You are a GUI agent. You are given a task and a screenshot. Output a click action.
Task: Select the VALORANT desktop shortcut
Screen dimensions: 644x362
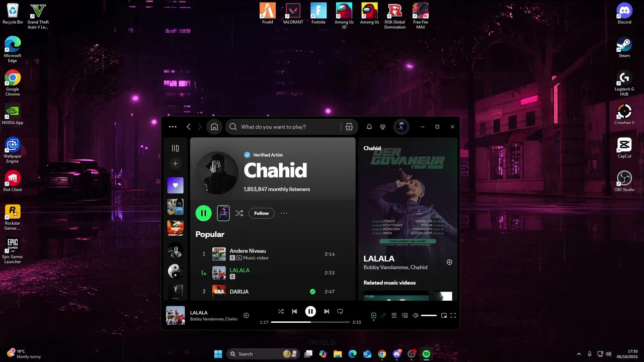tap(293, 14)
